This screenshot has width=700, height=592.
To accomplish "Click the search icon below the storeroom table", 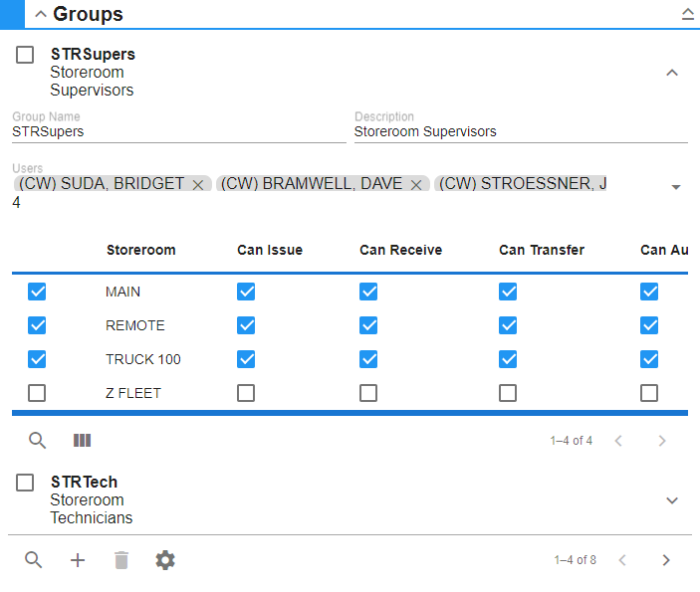I will coord(37,440).
